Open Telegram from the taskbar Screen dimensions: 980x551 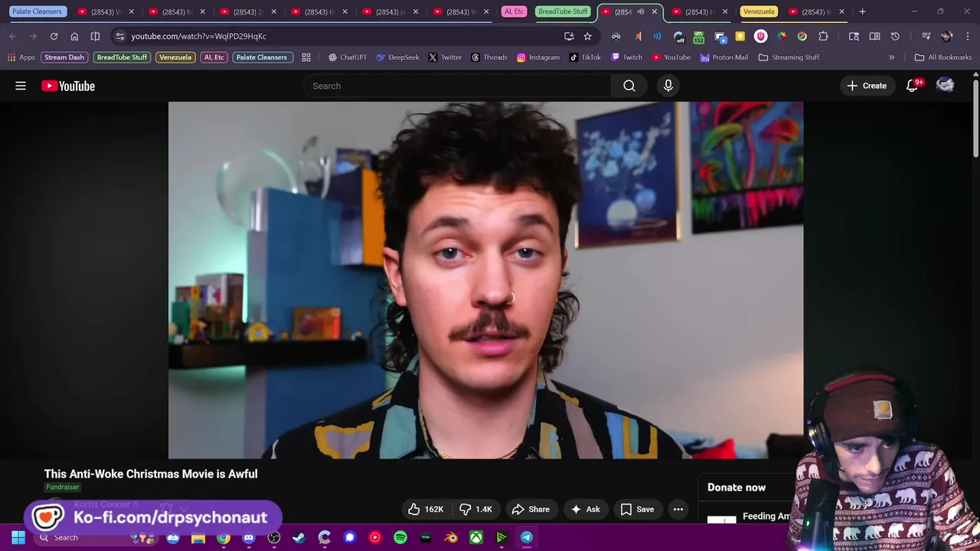(x=527, y=537)
